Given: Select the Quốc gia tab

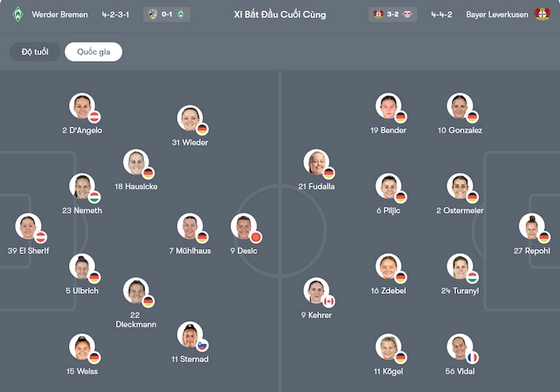Looking at the screenshot, I should coord(93,52).
